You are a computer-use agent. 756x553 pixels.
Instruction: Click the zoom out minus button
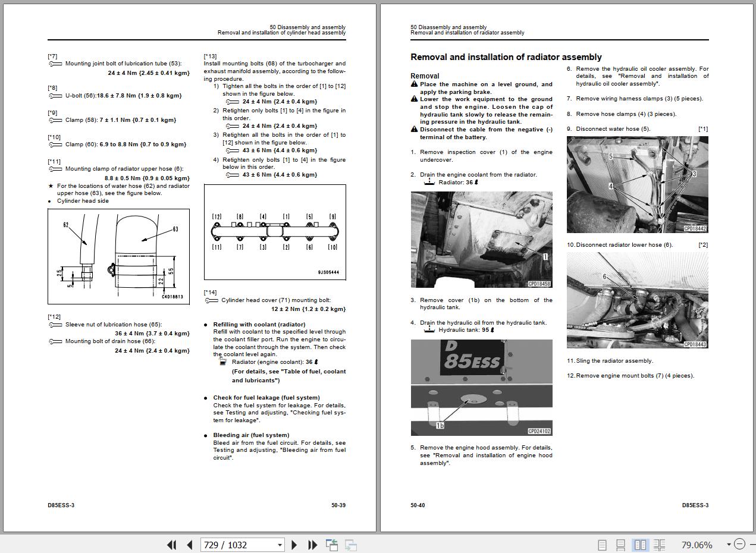[739, 544]
